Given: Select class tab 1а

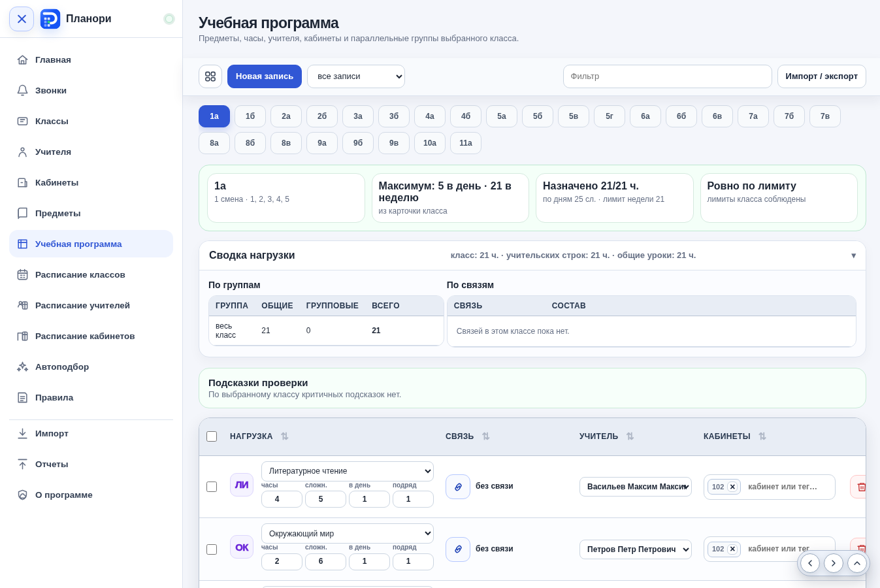Looking at the screenshot, I should (214, 116).
